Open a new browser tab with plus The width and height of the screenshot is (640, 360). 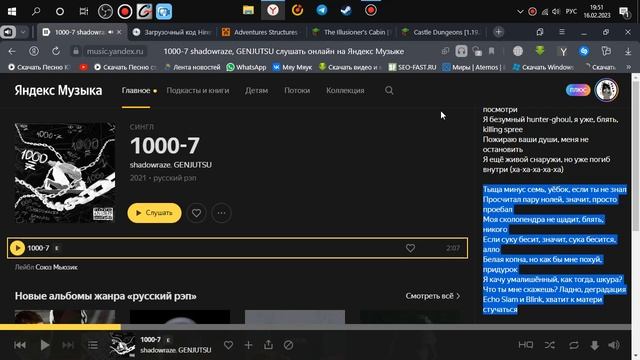coord(498,31)
